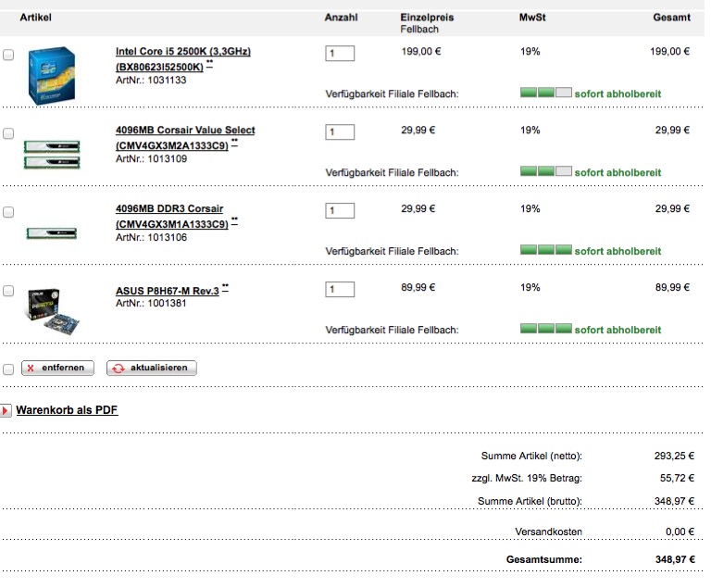Tick the checkbox for 4096MB DDR3 Corsair
This screenshot has height=588, width=711.
coord(8,212)
